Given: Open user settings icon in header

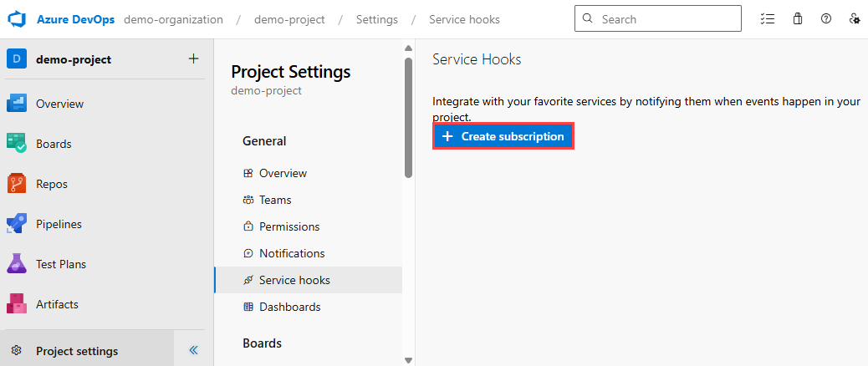Looking at the screenshot, I should coord(854,18).
